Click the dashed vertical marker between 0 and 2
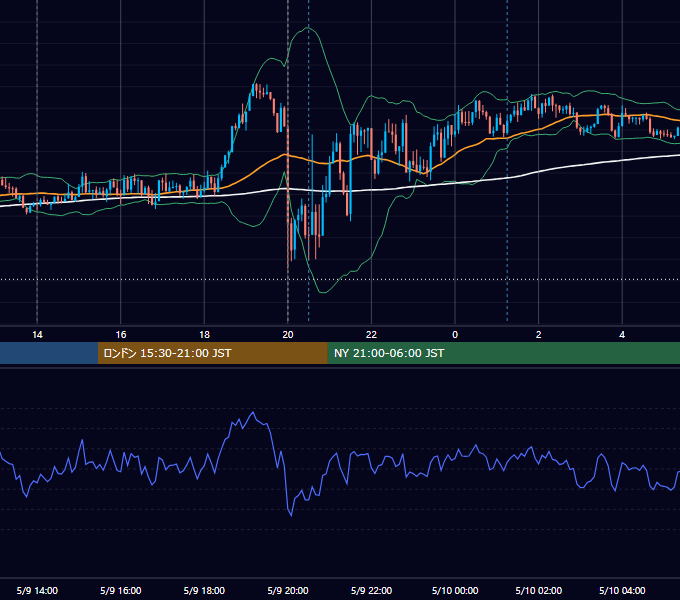680x600 pixels. coord(507,161)
